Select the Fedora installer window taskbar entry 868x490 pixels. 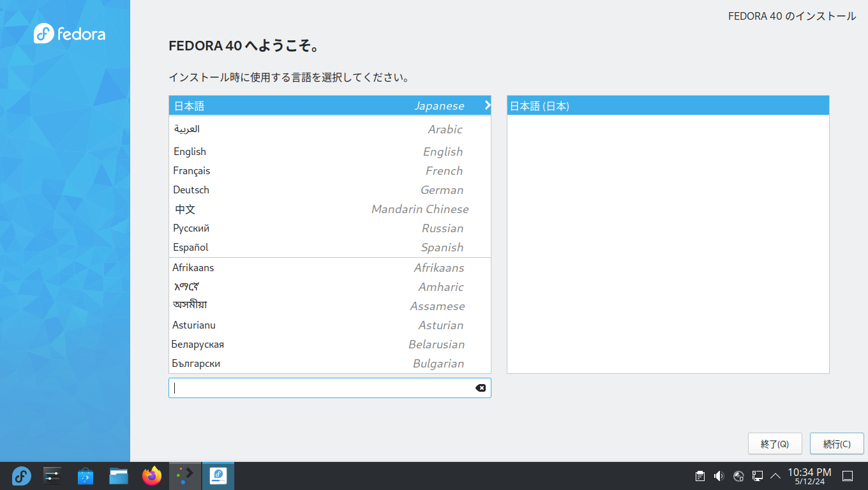point(218,476)
